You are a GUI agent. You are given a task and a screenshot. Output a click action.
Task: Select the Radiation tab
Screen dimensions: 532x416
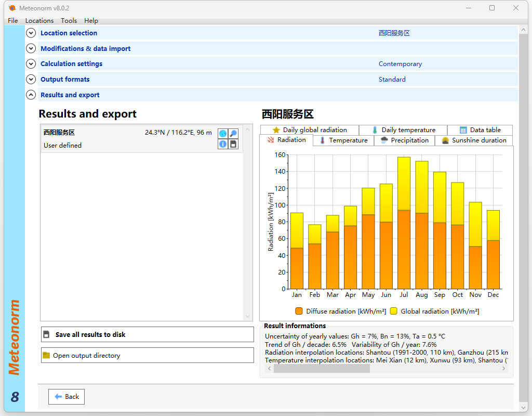286,140
